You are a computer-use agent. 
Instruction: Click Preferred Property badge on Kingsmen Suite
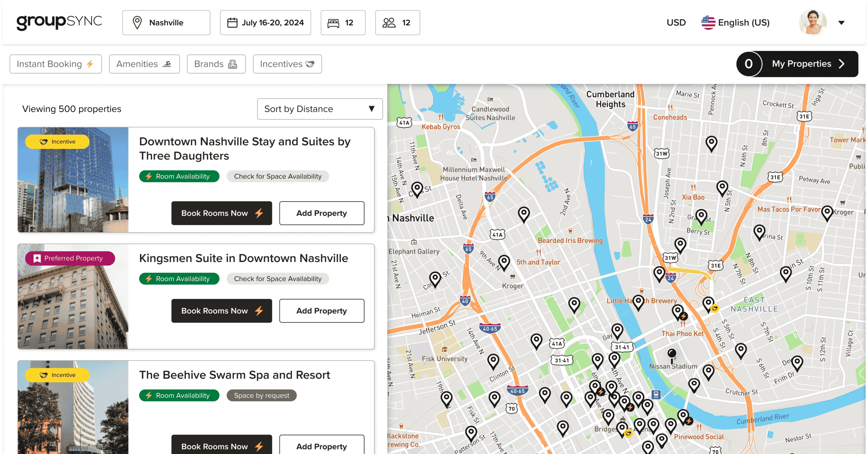70,258
